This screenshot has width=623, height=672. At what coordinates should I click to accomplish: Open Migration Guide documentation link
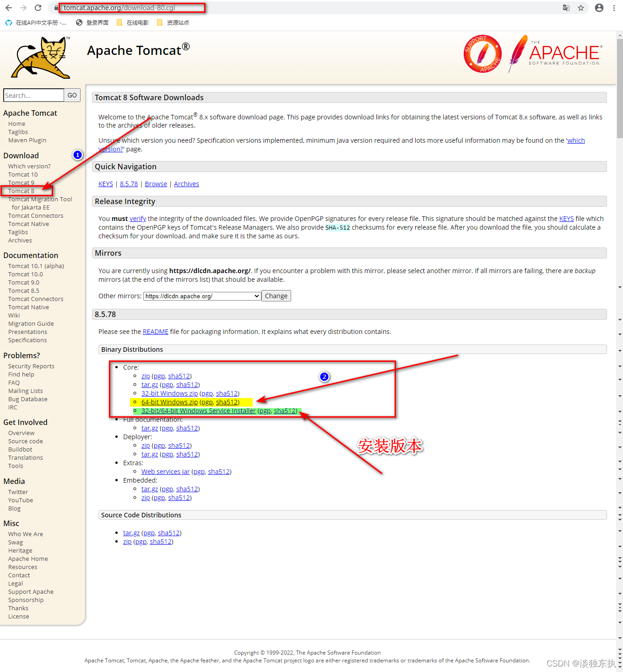click(x=31, y=323)
